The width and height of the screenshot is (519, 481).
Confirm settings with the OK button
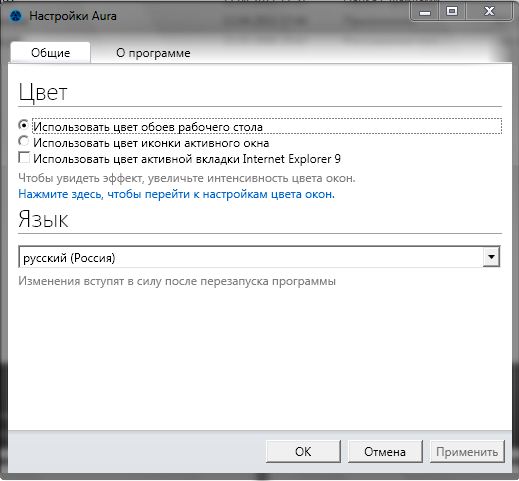pyautogui.click(x=303, y=452)
